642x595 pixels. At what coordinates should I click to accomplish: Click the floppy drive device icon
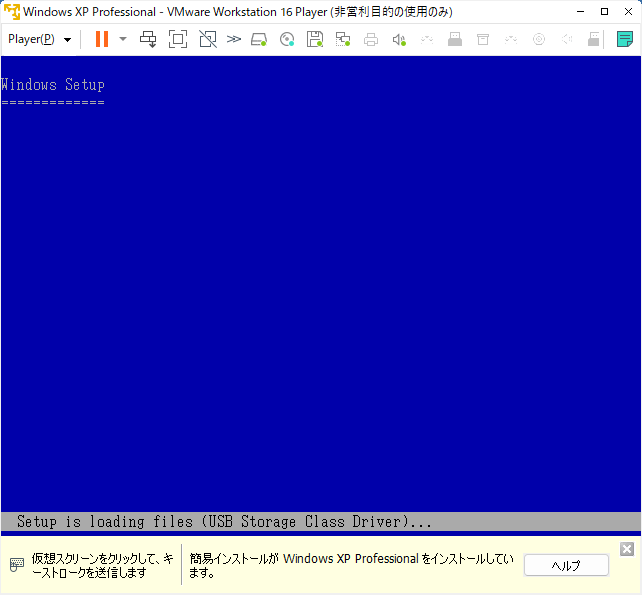tap(315, 39)
